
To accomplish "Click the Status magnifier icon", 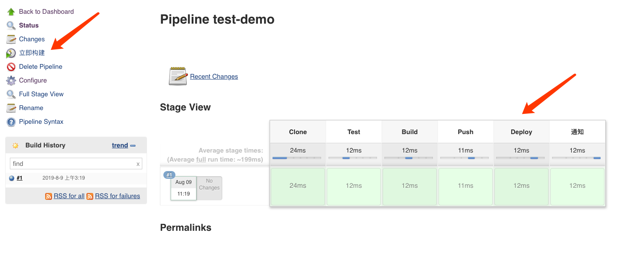I will 11,25.
